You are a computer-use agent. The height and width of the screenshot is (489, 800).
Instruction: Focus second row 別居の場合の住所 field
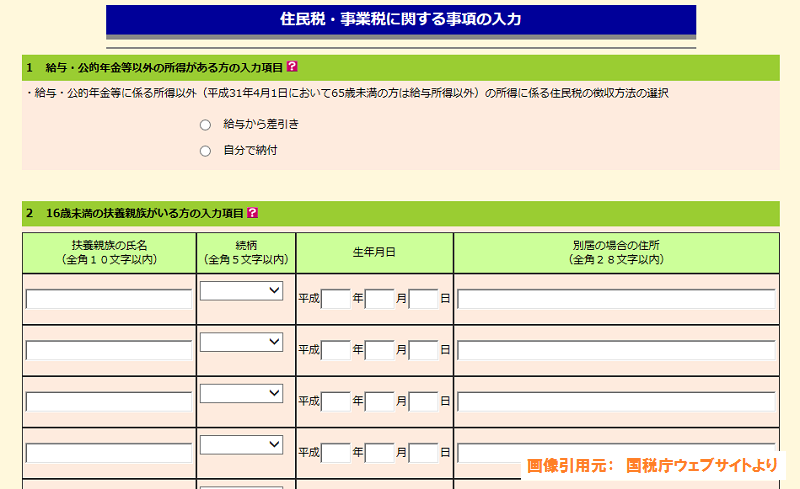[616, 351]
